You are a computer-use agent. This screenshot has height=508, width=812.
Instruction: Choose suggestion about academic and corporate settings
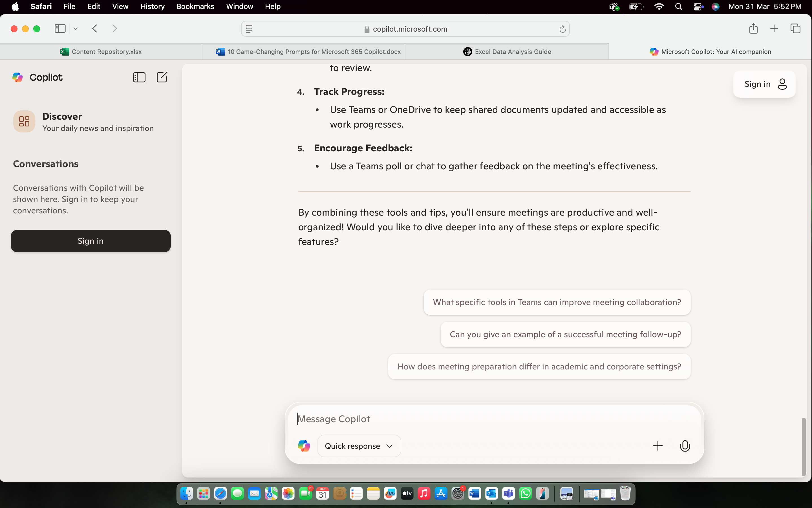pyautogui.click(x=539, y=367)
